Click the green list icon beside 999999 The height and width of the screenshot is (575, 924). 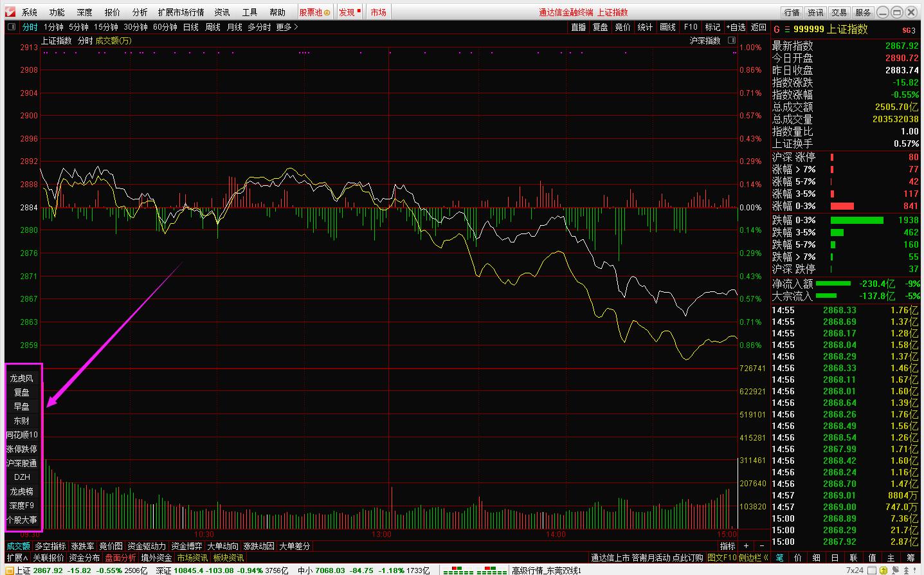click(x=787, y=30)
